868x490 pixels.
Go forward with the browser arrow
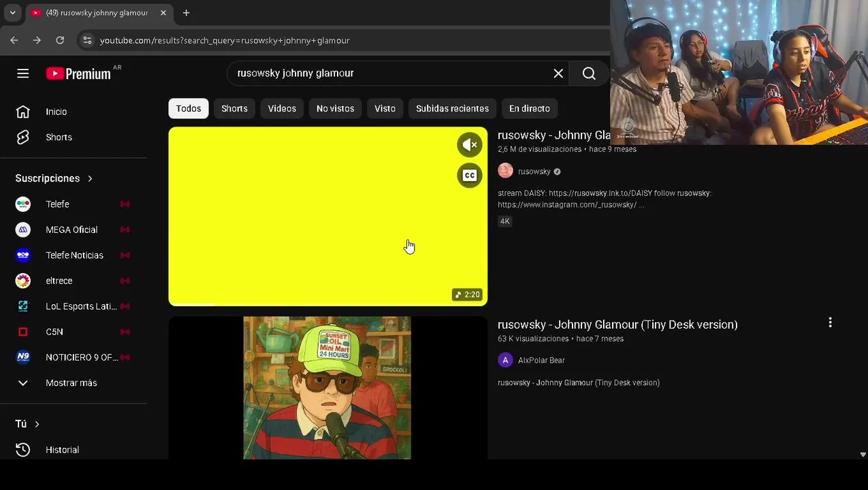coord(37,41)
